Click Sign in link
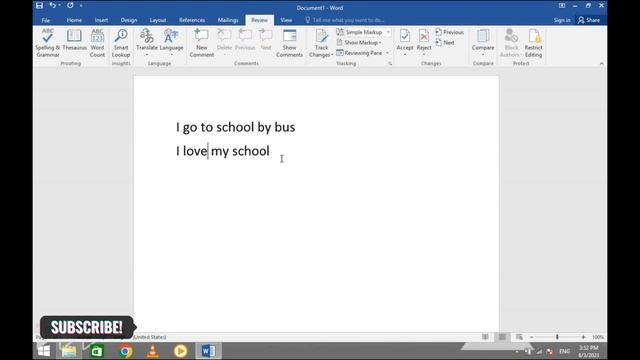Screen dimensions: 640x360 562,20
